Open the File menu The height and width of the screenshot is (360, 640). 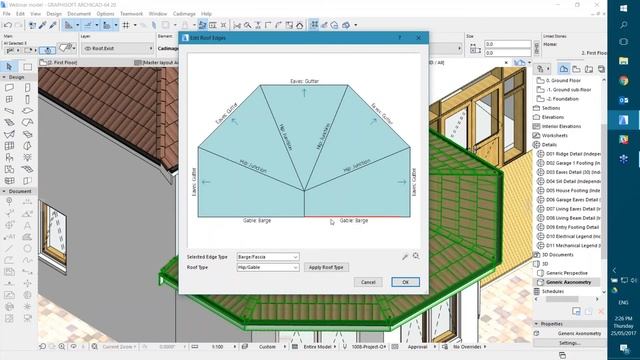point(7,14)
